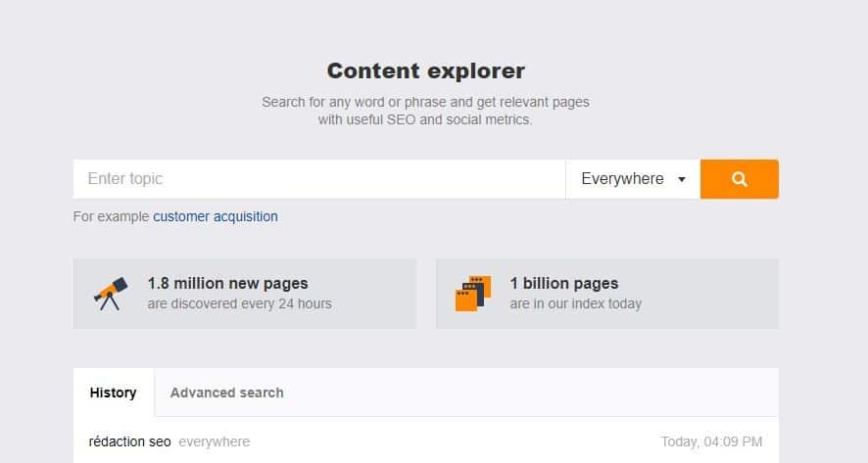
Task: Click the small caret beside Everywhere
Action: pos(682,179)
